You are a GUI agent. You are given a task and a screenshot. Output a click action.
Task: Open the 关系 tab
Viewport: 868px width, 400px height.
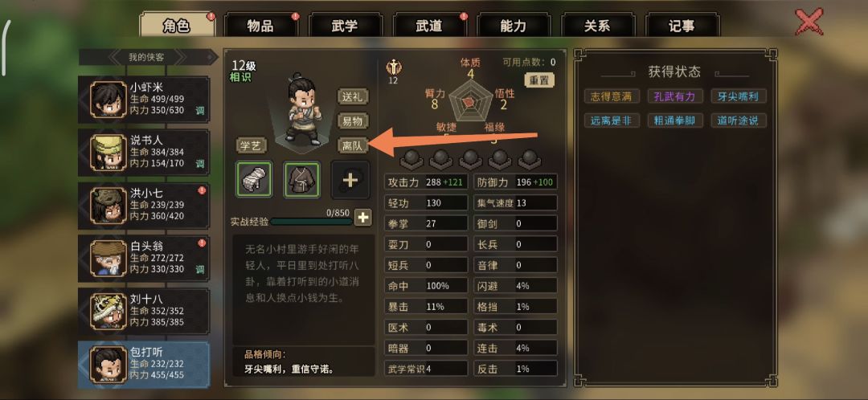coord(597,26)
